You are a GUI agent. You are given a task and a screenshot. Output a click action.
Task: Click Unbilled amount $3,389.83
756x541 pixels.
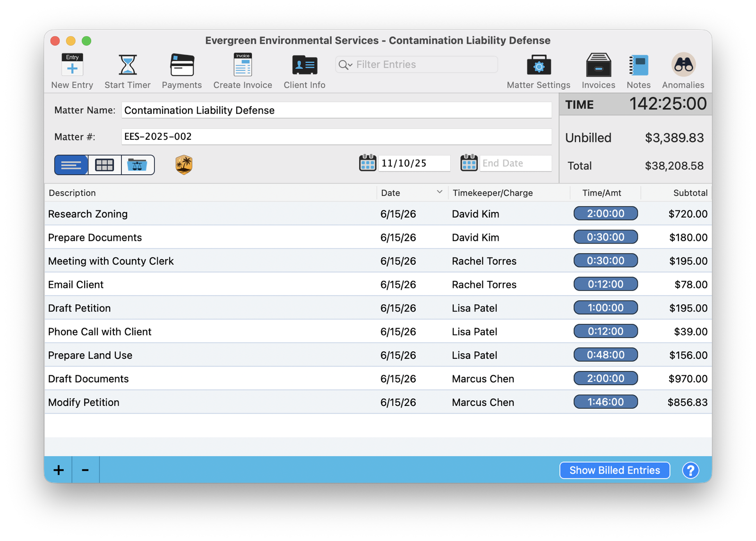point(674,138)
